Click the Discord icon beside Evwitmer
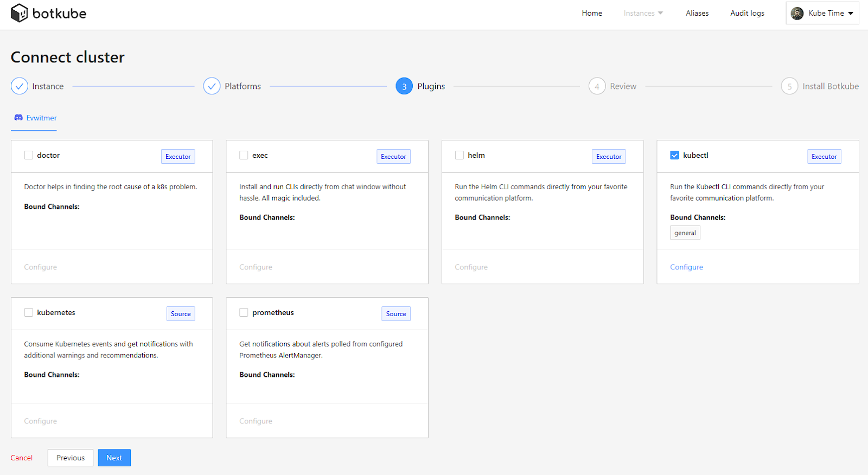 tap(18, 118)
